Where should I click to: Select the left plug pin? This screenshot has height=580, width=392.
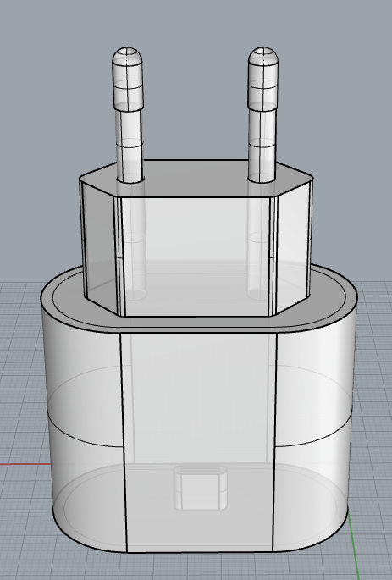[x=128, y=114]
